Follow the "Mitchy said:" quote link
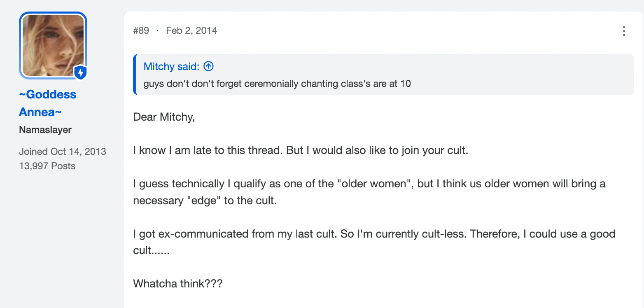Screen dimensions: 644x308 pyautogui.click(x=172, y=66)
